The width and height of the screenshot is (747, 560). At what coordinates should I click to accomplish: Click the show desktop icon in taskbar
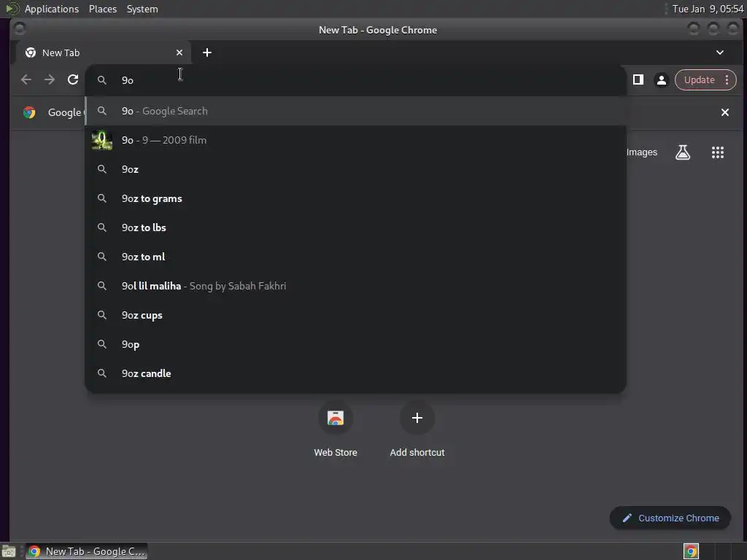pyautogui.click(x=9, y=551)
